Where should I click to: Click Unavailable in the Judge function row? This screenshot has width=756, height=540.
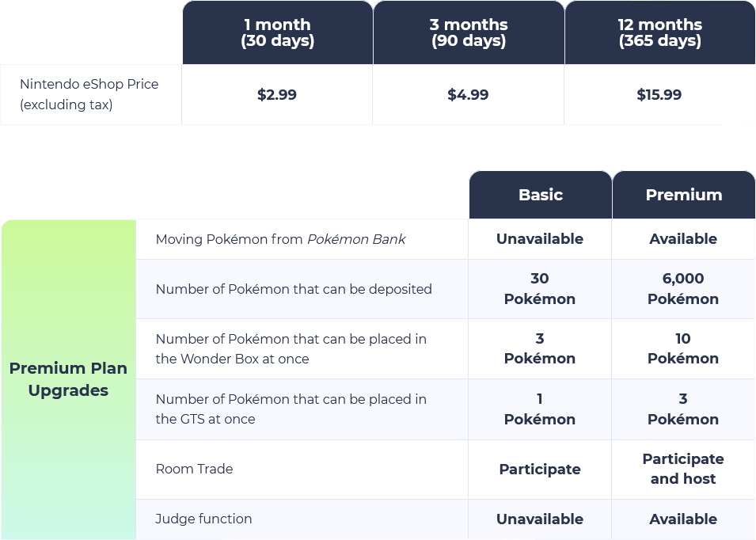coord(540,519)
